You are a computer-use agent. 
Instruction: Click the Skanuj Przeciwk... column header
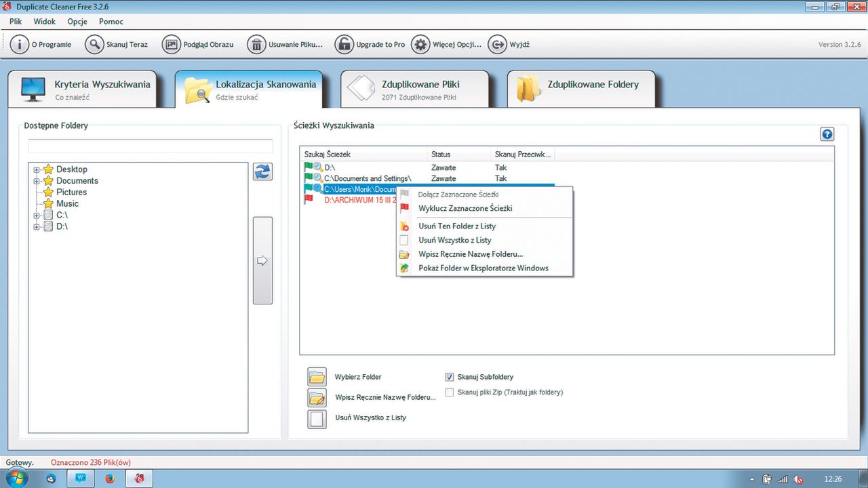(523, 155)
